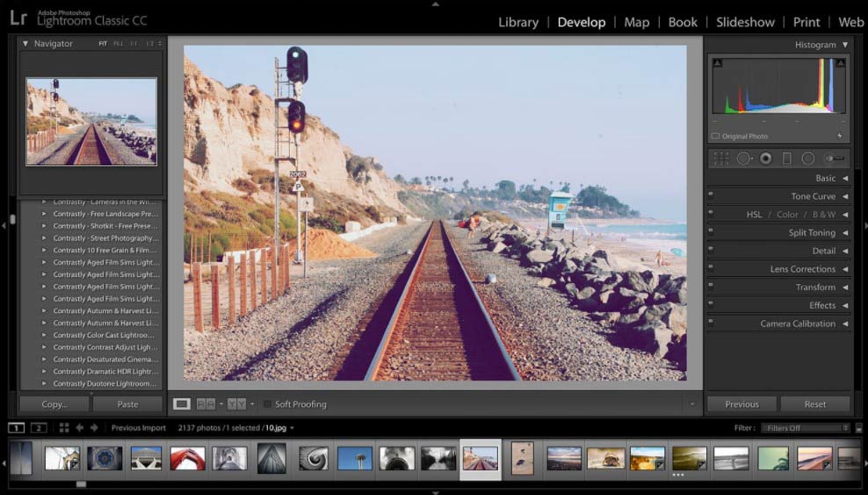Select the Crop Overlay tool icon
Viewport: 868px width, 495px height.
pyautogui.click(x=721, y=158)
